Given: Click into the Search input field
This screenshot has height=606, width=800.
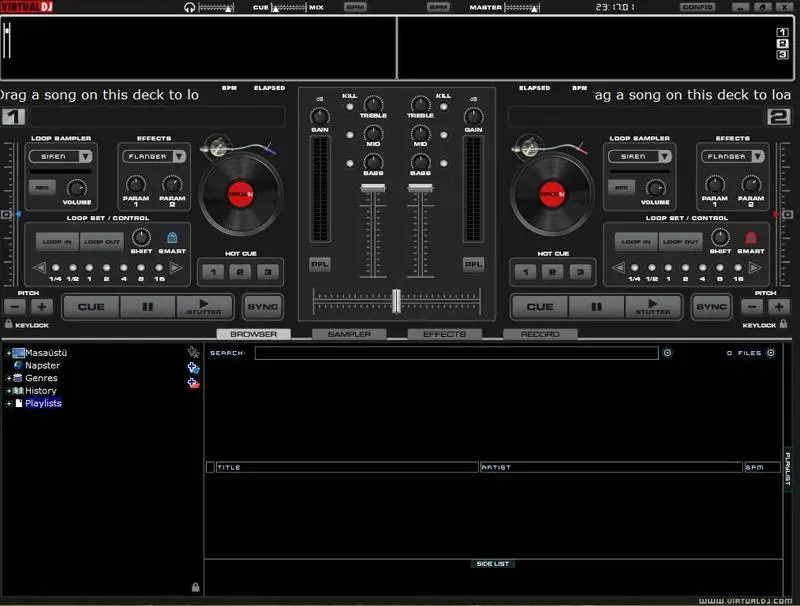Looking at the screenshot, I should coord(456,353).
